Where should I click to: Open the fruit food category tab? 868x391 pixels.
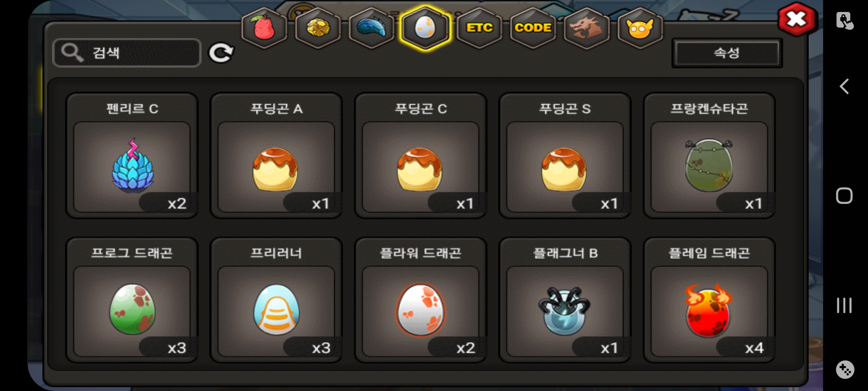click(264, 28)
